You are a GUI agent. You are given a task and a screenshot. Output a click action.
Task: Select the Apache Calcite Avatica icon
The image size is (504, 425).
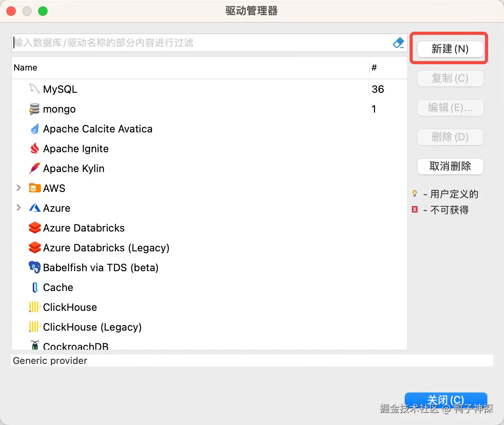click(35, 129)
